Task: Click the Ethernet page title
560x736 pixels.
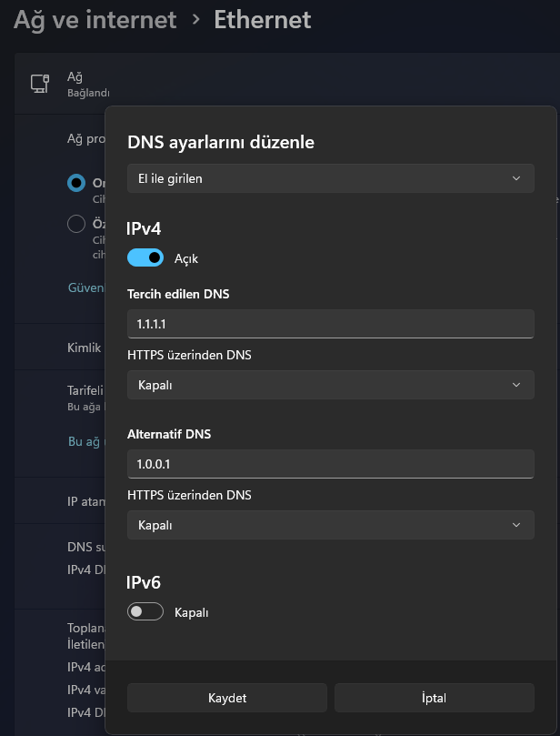Action: click(263, 19)
